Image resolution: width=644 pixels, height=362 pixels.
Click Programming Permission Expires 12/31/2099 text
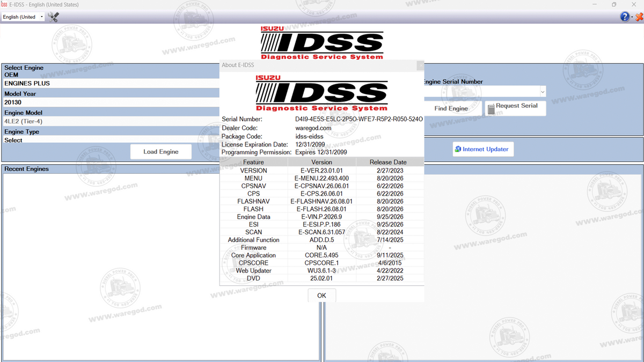coord(321,152)
